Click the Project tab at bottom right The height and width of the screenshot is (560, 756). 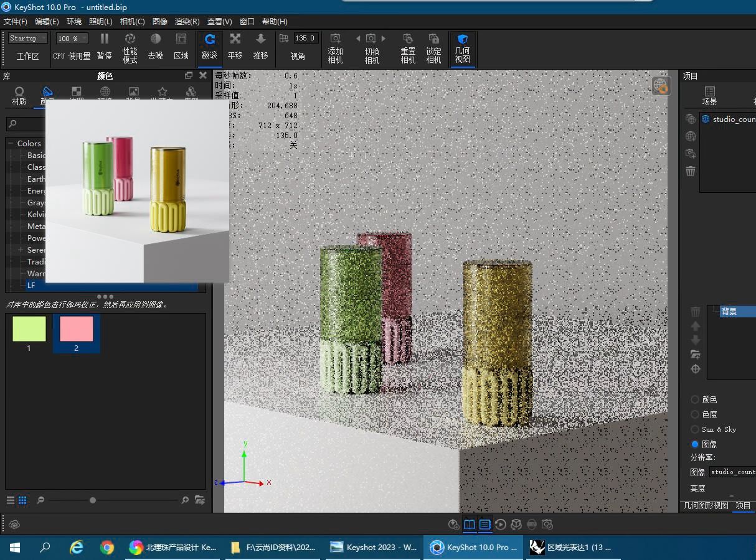(x=743, y=505)
